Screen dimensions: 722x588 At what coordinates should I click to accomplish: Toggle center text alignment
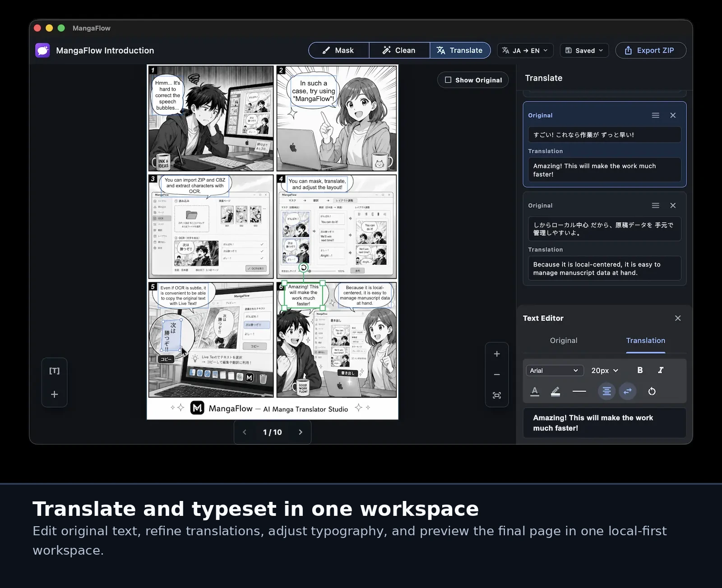[x=607, y=391]
